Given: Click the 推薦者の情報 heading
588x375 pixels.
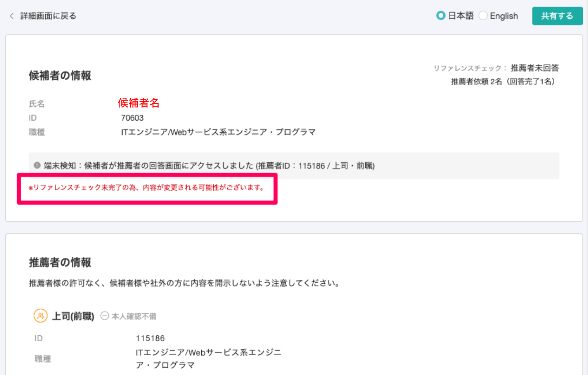Looking at the screenshot, I should coord(60,262).
